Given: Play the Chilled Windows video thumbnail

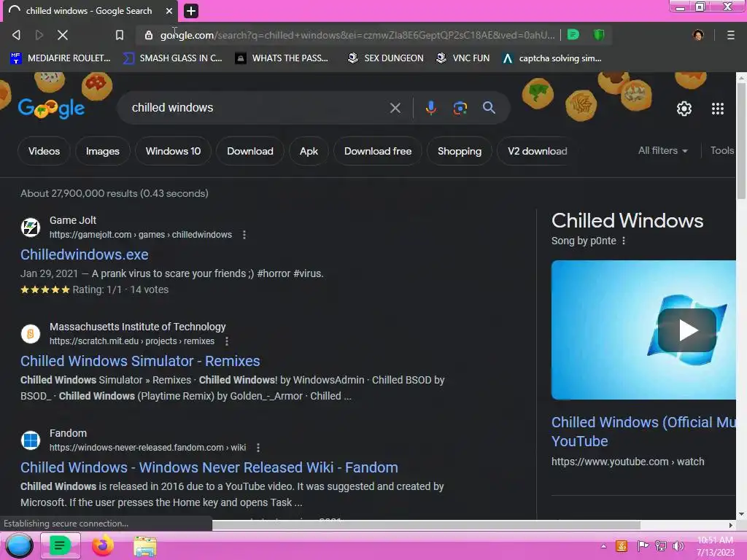Looking at the screenshot, I should pyautogui.click(x=687, y=330).
